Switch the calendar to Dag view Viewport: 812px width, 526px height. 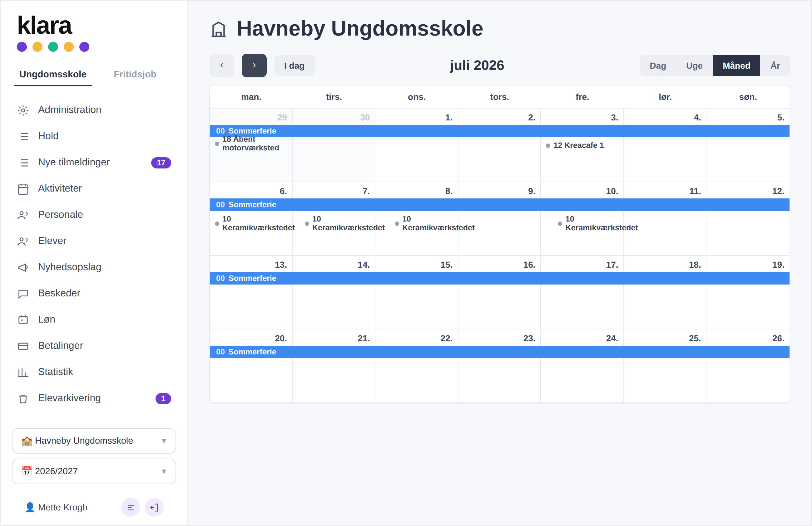[x=657, y=66]
